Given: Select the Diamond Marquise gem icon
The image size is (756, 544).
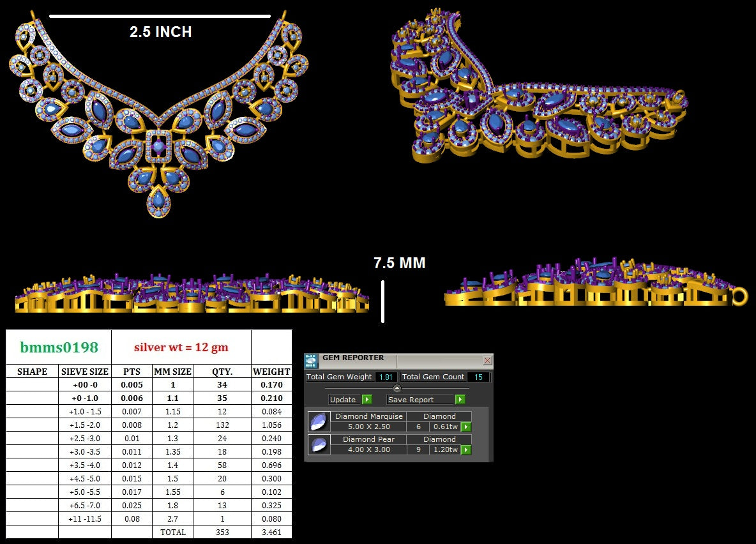Looking at the screenshot, I should [x=317, y=422].
